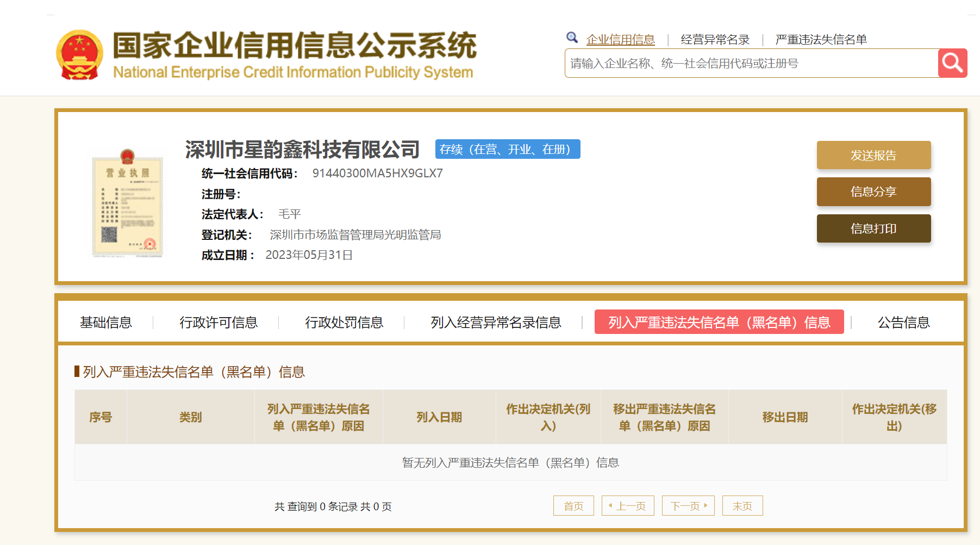The width and height of the screenshot is (980, 545).
Task: Click the 共 查询到 0 条记录 共 0 页 record count text
Action: click(333, 506)
